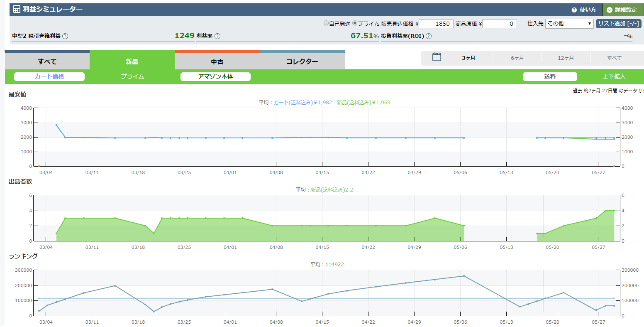Click the question icon in 使い方 button
The image size is (644, 327).
click(x=574, y=10)
